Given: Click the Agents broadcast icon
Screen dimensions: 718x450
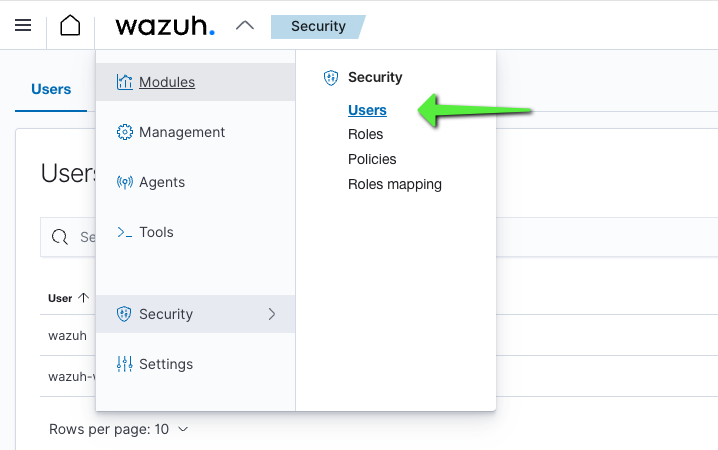Looking at the screenshot, I should 125,182.
